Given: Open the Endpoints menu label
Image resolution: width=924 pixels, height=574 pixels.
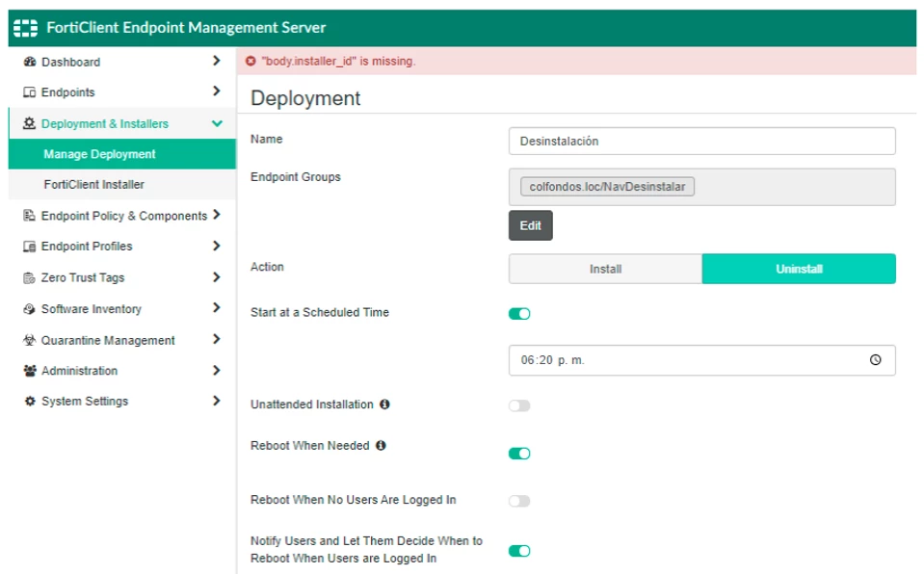Looking at the screenshot, I should tap(67, 92).
